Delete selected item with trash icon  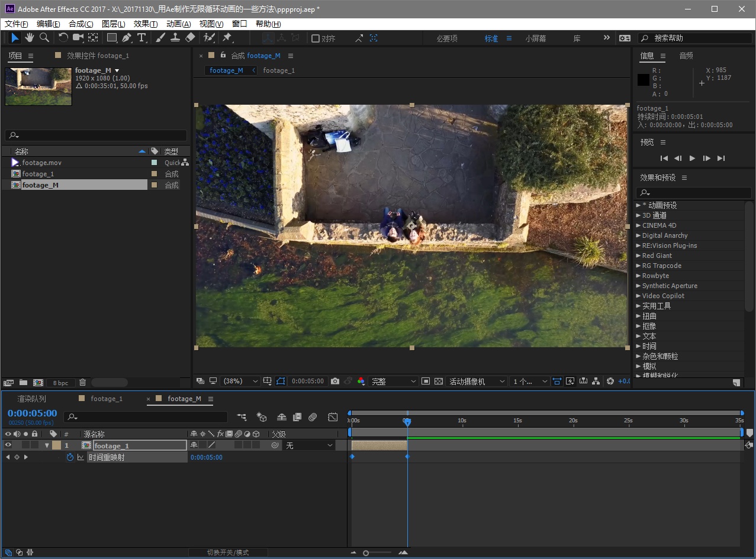click(83, 383)
